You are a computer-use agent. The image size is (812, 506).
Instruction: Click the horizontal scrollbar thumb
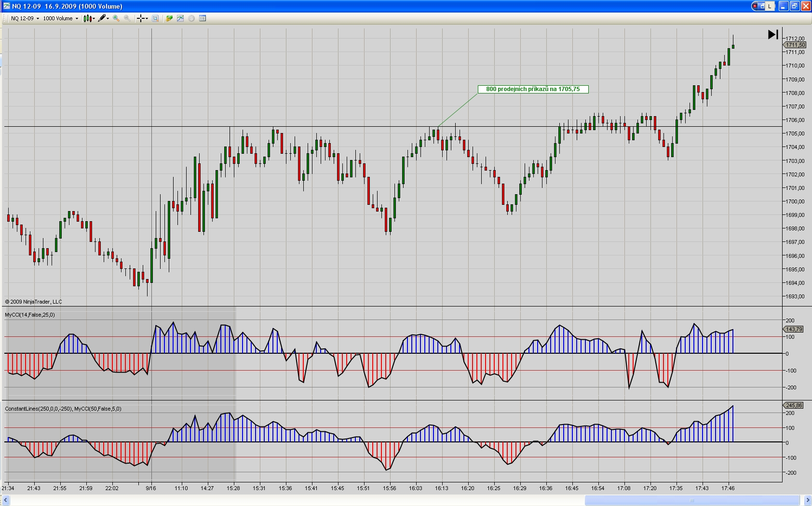click(692, 500)
